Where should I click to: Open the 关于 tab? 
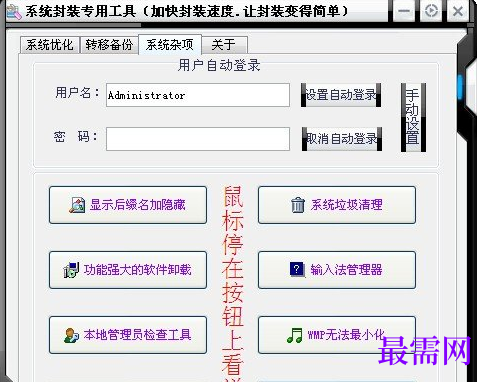pos(224,45)
